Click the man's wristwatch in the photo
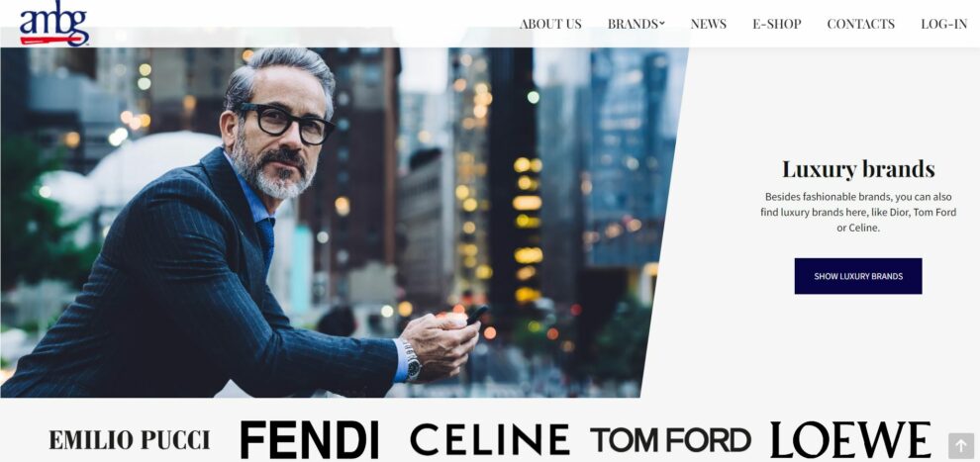The height and width of the screenshot is (462, 980). click(411, 361)
